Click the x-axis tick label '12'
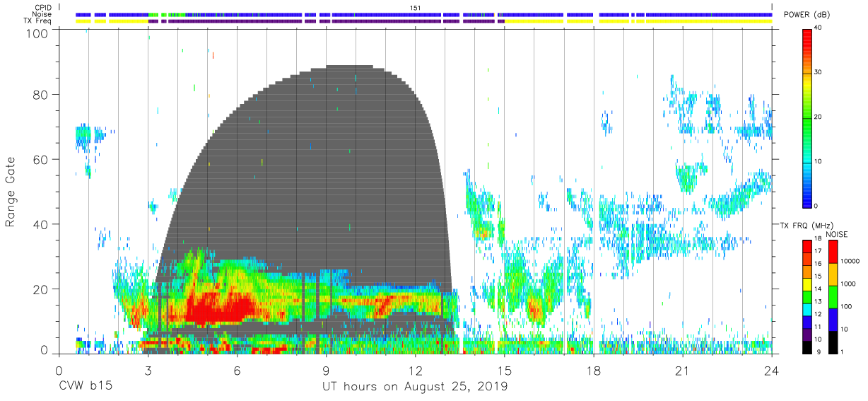 [416, 370]
